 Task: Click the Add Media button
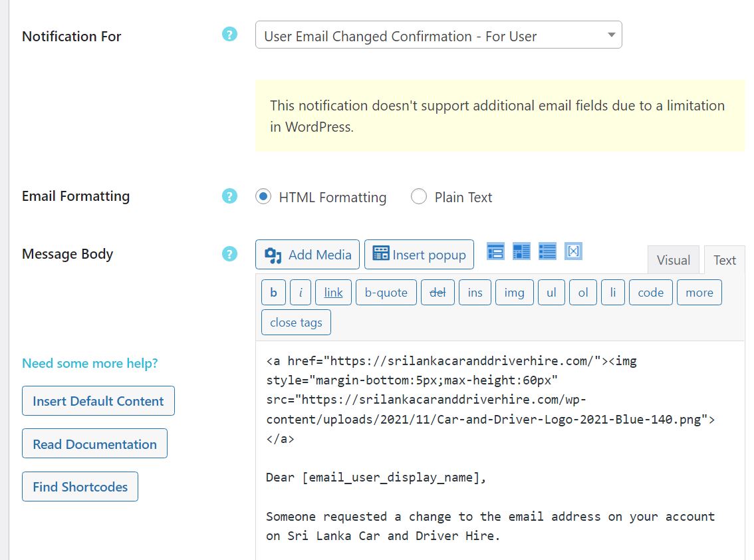(307, 255)
